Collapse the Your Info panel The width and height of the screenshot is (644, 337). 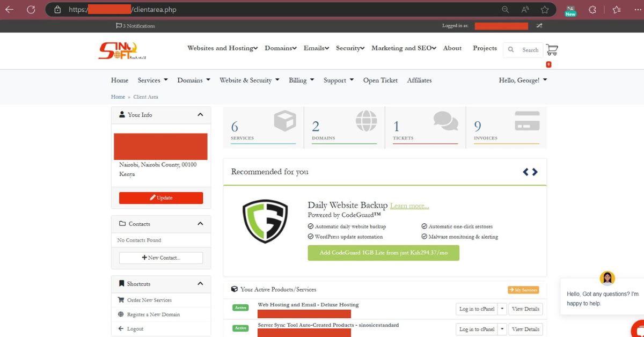200,115
